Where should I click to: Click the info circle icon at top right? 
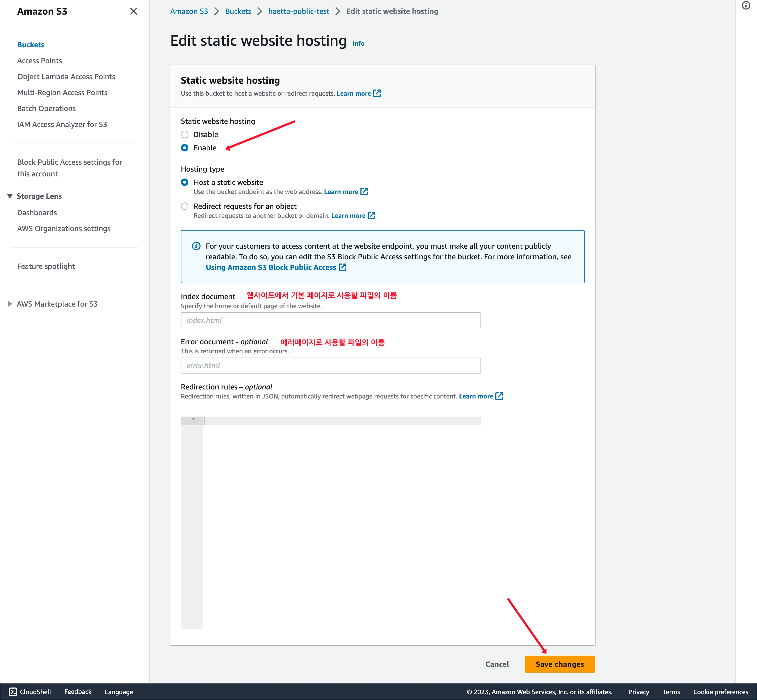pyautogui.click(x=746, y=6)
